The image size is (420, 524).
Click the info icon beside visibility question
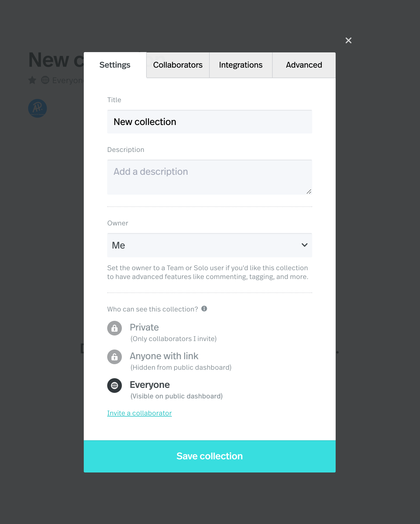pyautogui.click(x=204, y=309)
